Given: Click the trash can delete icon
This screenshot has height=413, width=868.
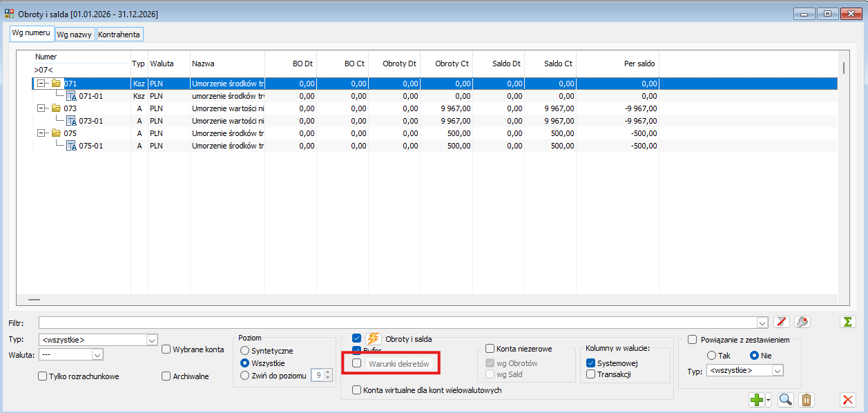Looking at the screenshot, I should click(x=807, y=399).
